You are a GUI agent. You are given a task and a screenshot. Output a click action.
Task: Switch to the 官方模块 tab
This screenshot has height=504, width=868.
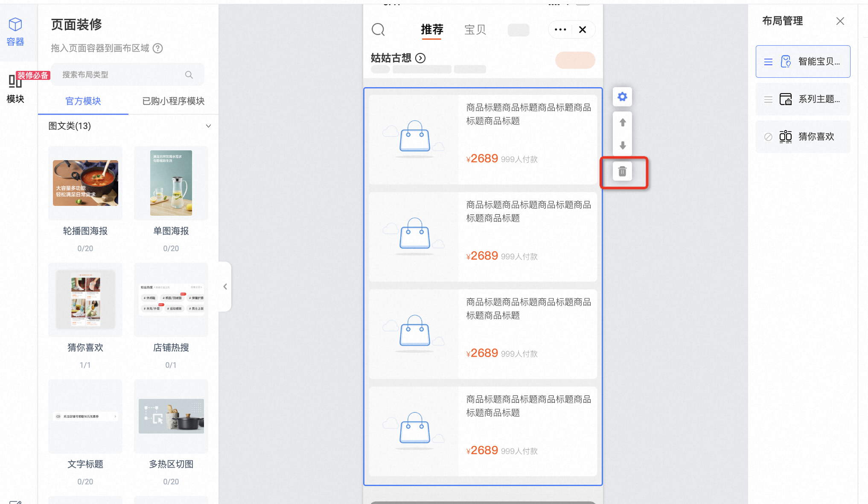point(83,101)
